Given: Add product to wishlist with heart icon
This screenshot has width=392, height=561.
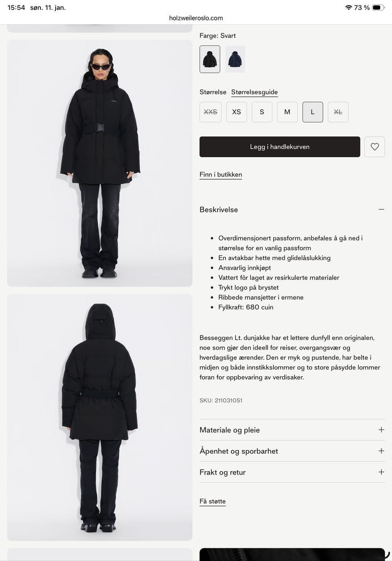Looking at the screenshot, I should point(374,147).
